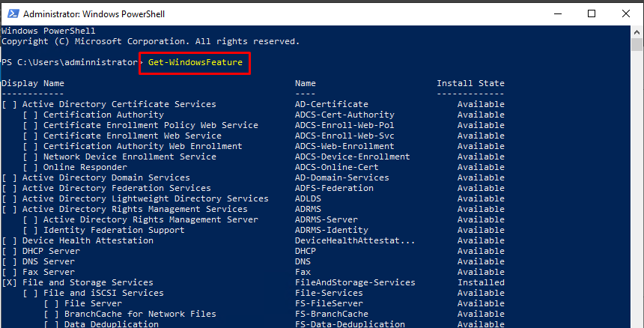Click the 'AD-Certificate' feature name
644x328 pixels.
pos(332,104)
